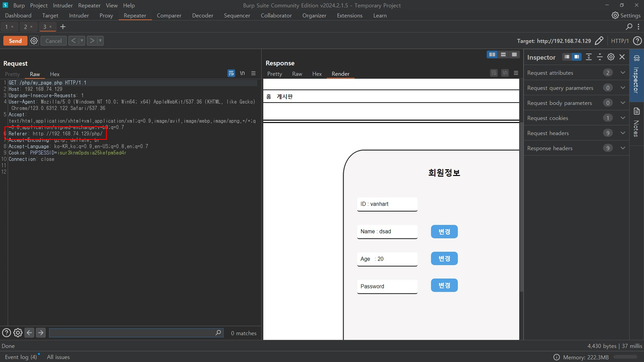This screenshot has width=644, height=362.
Task: Click 변경 button next to Password
Action: point(444,285)
